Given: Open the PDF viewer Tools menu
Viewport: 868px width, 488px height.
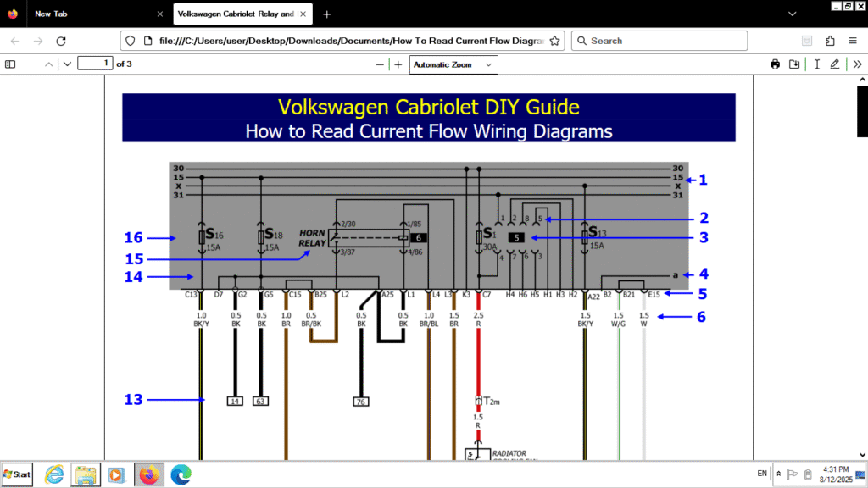Looking at the screenshot, I should pos(858,64).
